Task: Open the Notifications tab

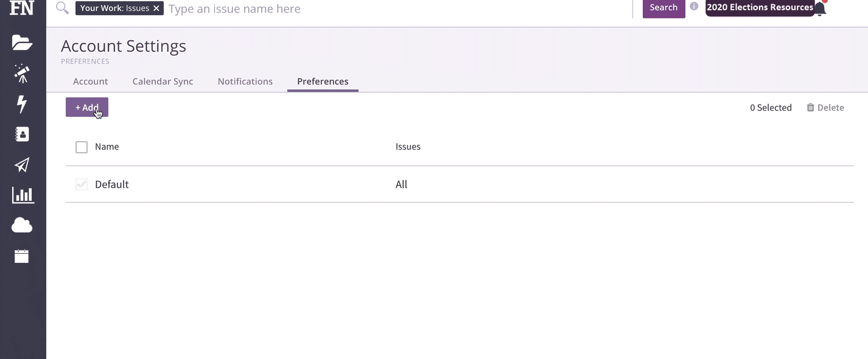Action: point(245,82)
